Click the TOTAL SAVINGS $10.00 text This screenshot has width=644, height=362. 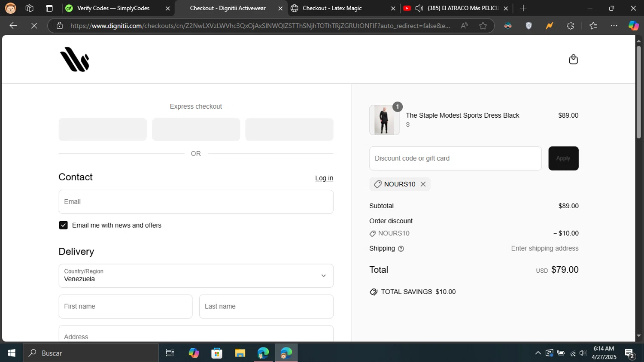pyautogui.click(x=418, y=292)
